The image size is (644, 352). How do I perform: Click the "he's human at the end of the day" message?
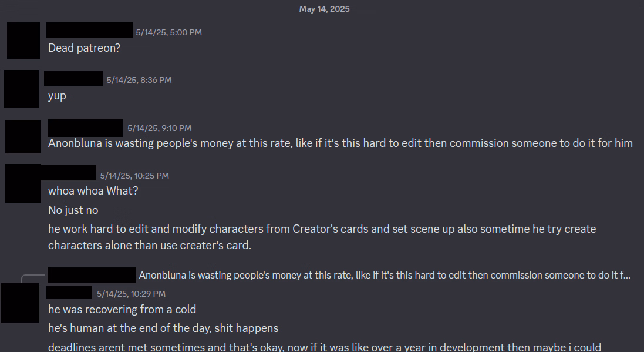(163, 328)
